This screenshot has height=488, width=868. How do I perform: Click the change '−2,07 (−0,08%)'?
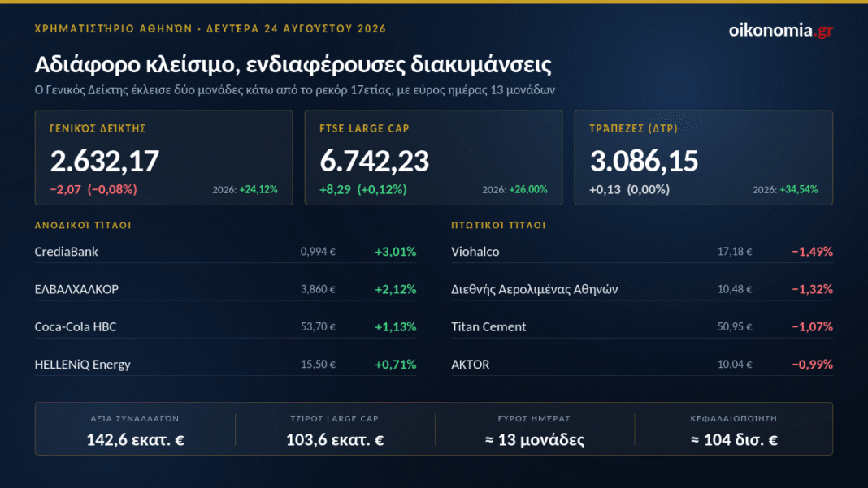tap(93, 189)
